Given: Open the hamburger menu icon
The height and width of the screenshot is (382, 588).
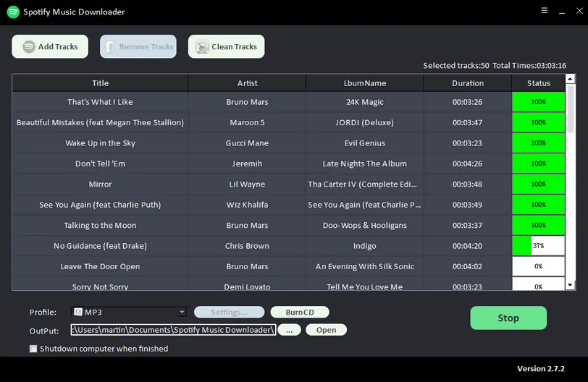Looking at the screenshot, I should pyautogui.click(x=545, y=10).
